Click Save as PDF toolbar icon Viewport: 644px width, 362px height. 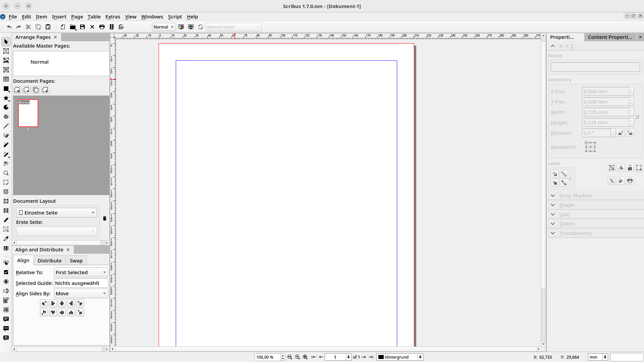pyautogui.click(x=121, y=27)
